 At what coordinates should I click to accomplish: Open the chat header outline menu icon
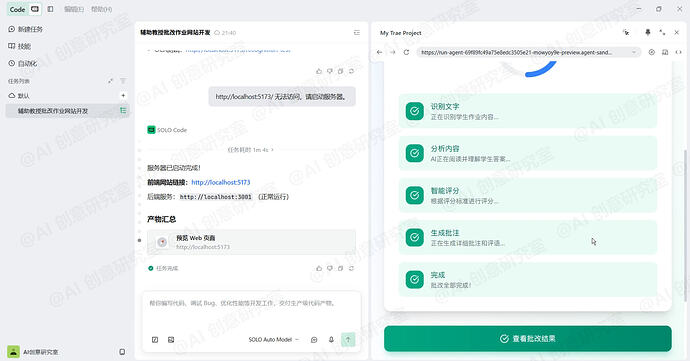point(357,33)
